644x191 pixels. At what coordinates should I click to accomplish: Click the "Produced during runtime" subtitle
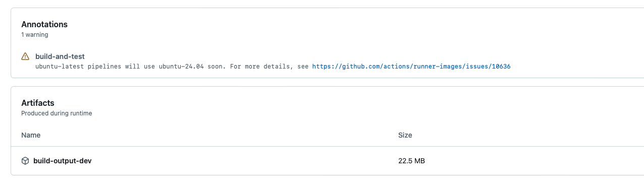tap(57, 113)
